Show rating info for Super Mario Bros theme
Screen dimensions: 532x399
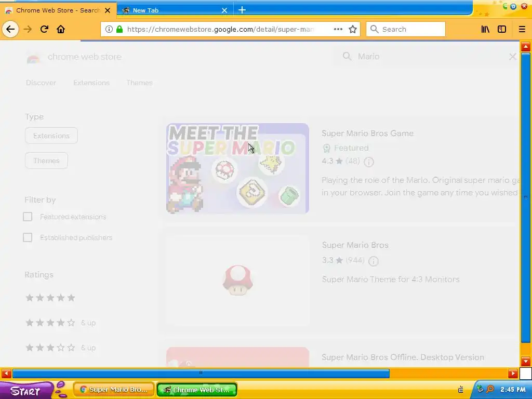click(373, 261)
